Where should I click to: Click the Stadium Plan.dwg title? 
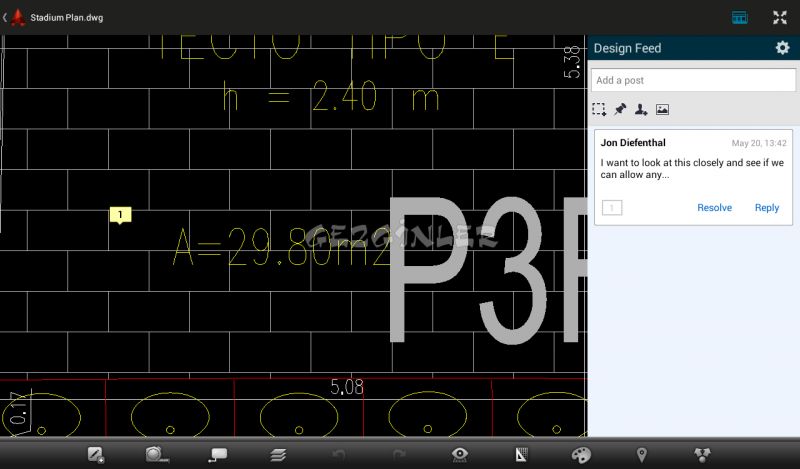66,17
